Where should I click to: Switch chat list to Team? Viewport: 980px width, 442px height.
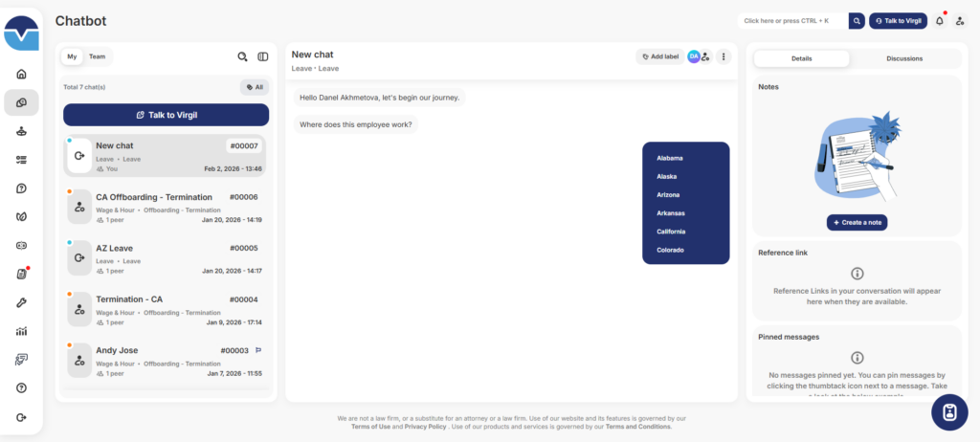click(98, 56)
